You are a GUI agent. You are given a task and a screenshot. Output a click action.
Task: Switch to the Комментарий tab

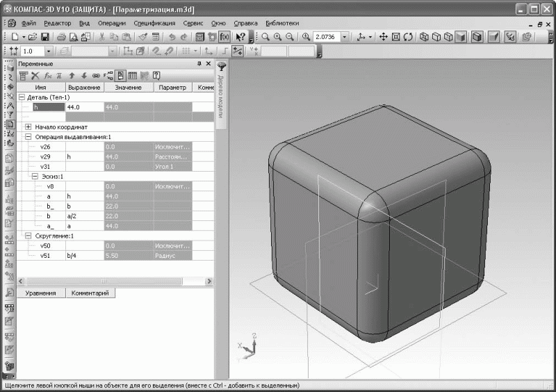click(90, 293)
